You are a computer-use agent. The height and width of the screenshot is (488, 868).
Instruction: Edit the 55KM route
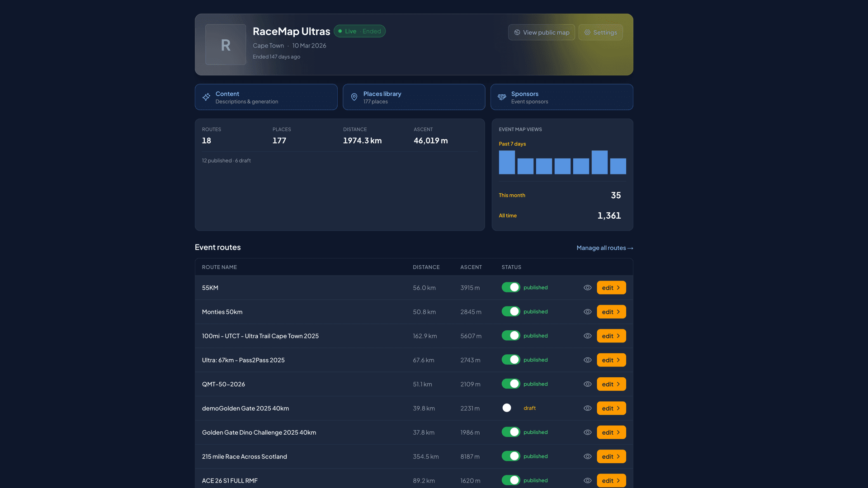tap(611, 288)
